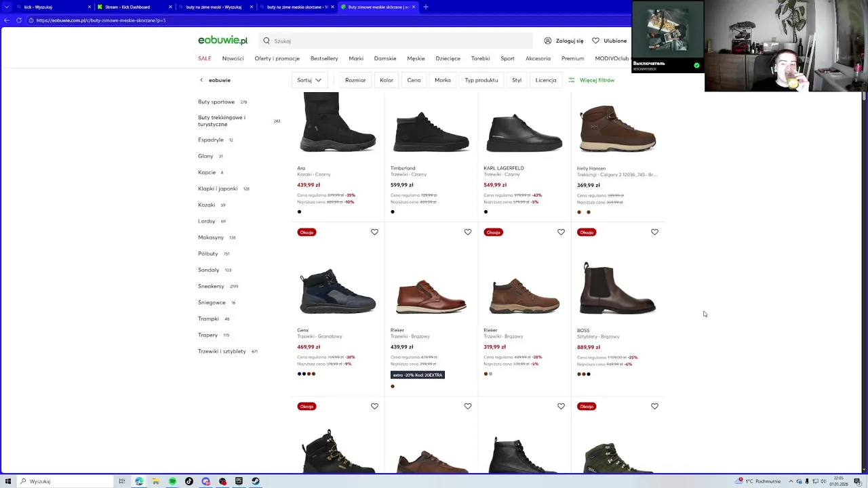Open Task View on the taskbar
Viewport: 868px width, 488px height.
point(122,481)
